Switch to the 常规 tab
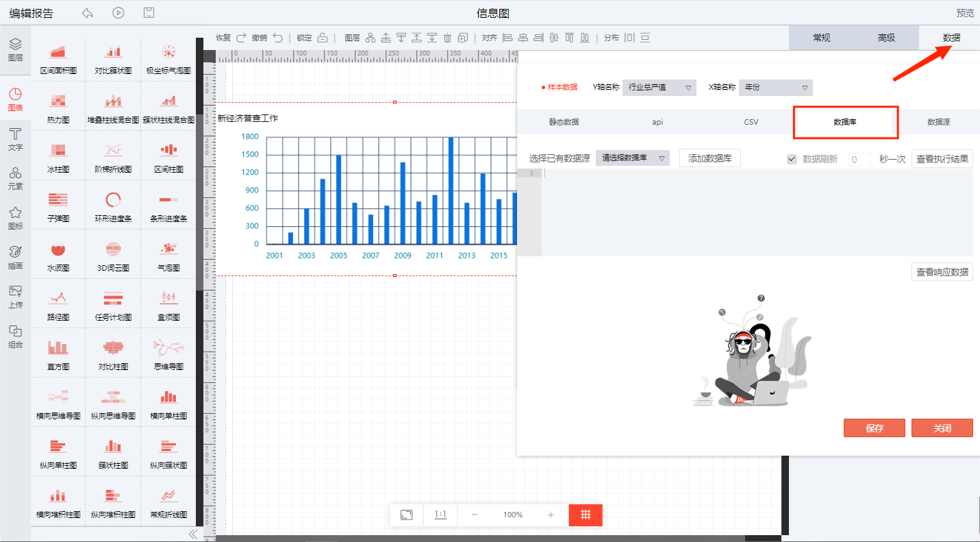The image size is (980, 542). pyautogui.click(x=821, y=38)
